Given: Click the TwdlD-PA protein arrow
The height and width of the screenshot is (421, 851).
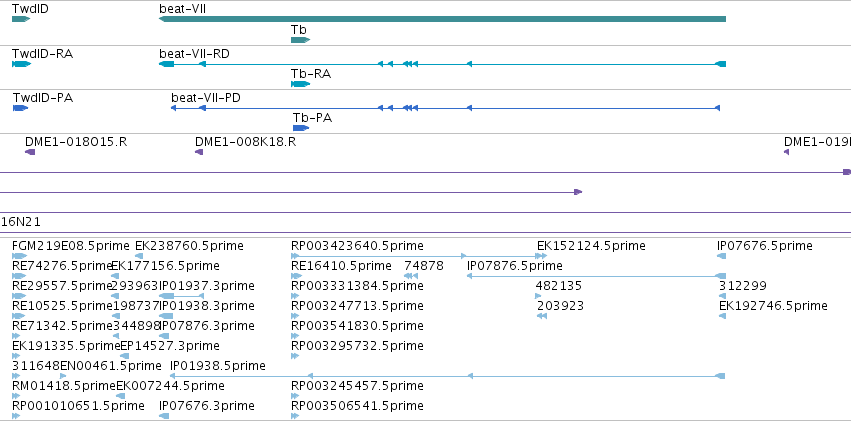Looking at the screenshot, I should pos(20,108).
